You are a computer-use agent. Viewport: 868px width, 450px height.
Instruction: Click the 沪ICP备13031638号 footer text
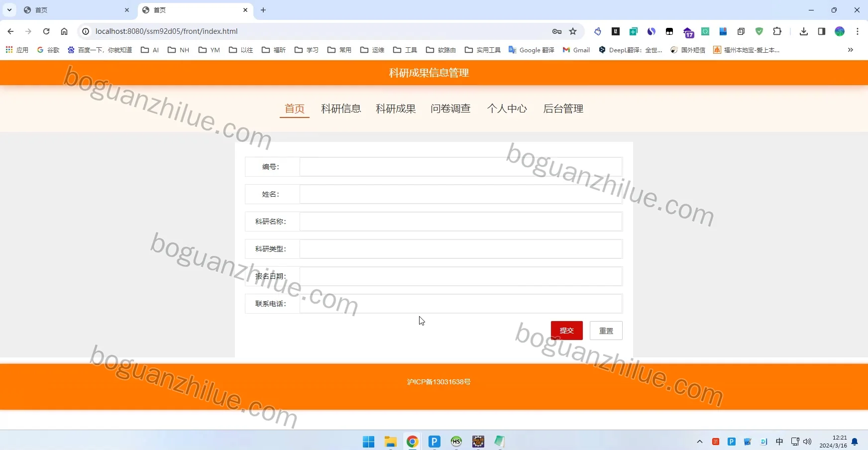(x=438, y=382)
